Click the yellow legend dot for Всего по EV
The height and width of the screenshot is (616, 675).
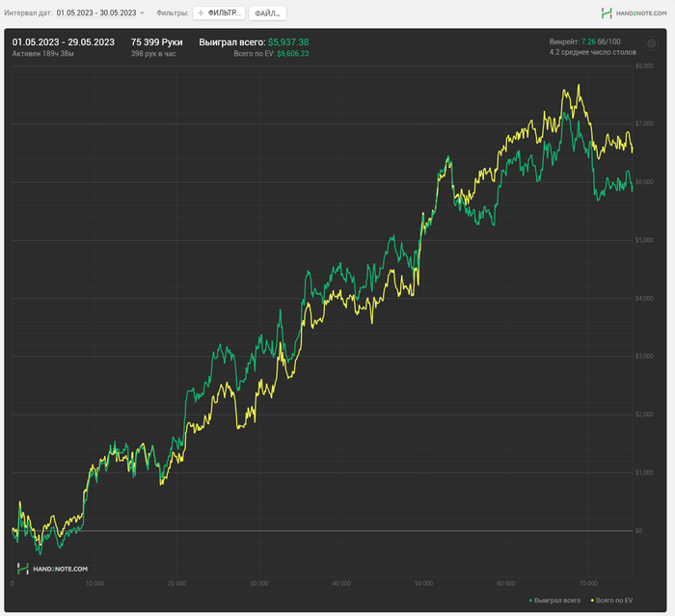592,600
